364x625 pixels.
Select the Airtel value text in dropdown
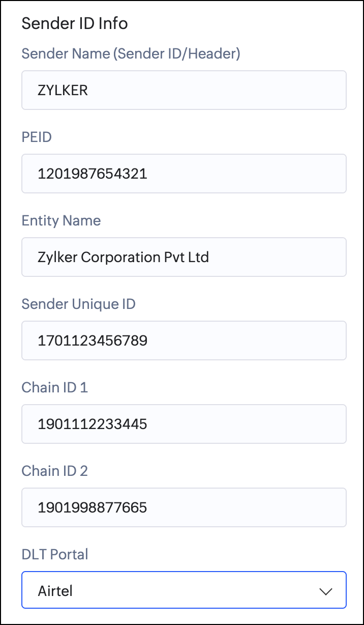pyautogui.click(x=55, y=590)
